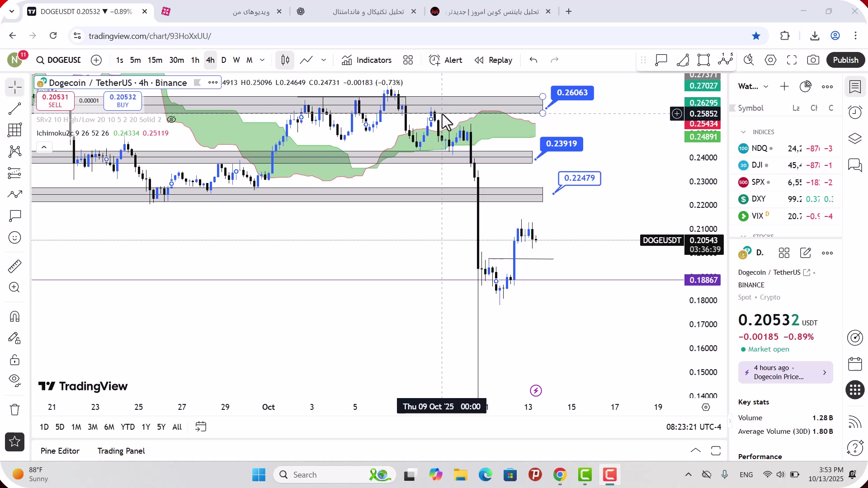
Task: Select the rectangle shape in floating toolbar
Action: 703,60
